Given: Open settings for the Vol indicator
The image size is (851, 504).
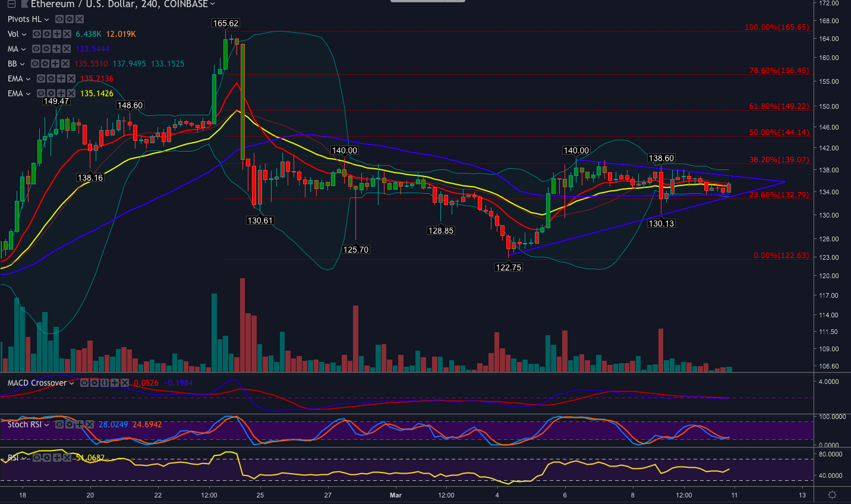Looking at the screenshot, I should (x=48, y=34).
